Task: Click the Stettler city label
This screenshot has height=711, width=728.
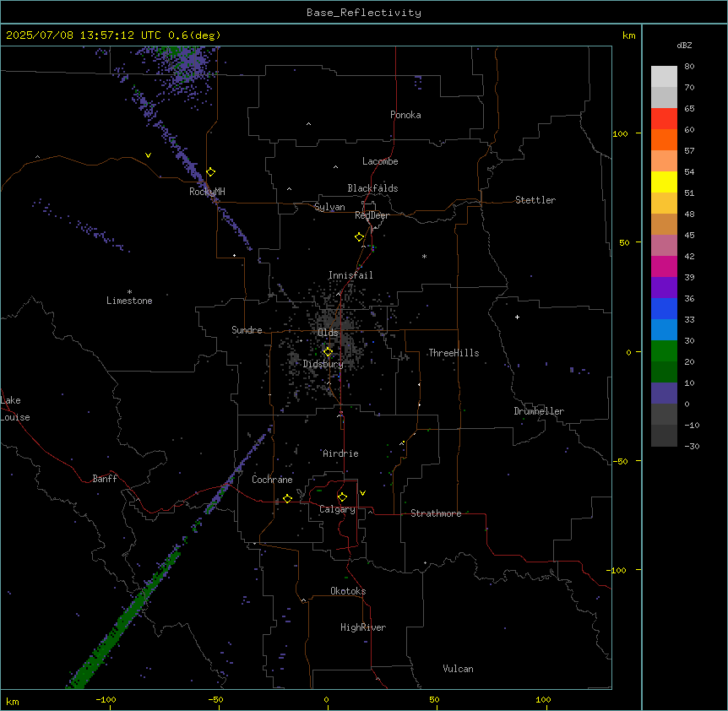Action: 535,200
